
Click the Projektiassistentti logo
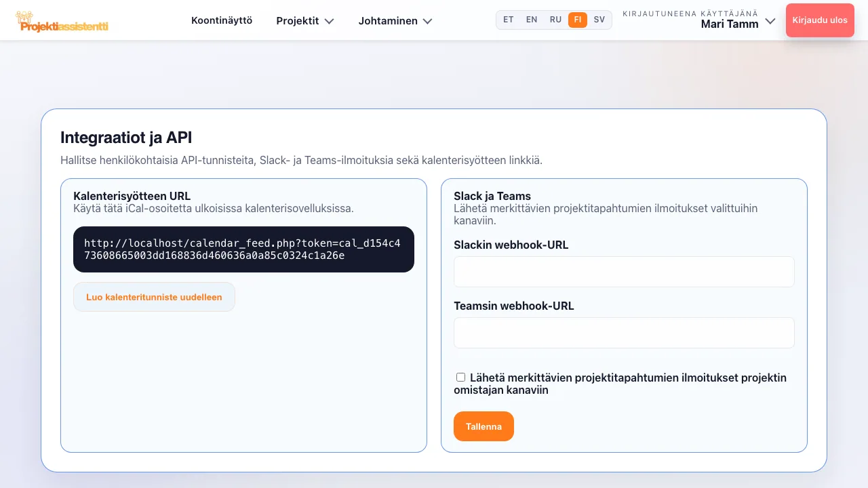[x=62, y=22]
